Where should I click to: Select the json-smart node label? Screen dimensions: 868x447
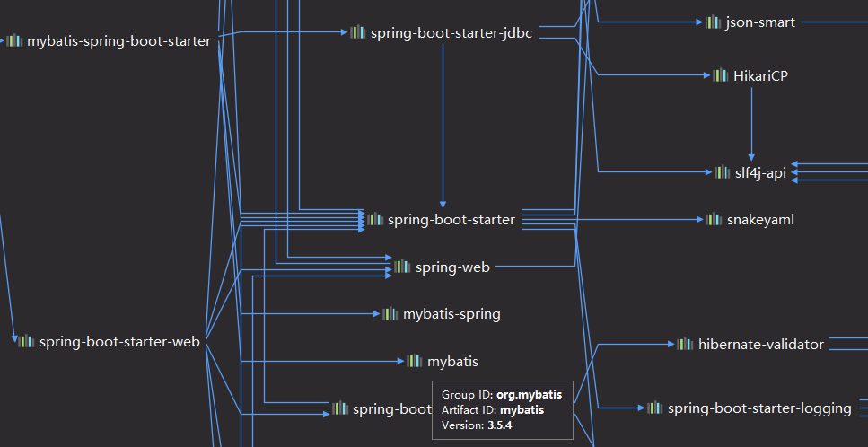point(760,22)
